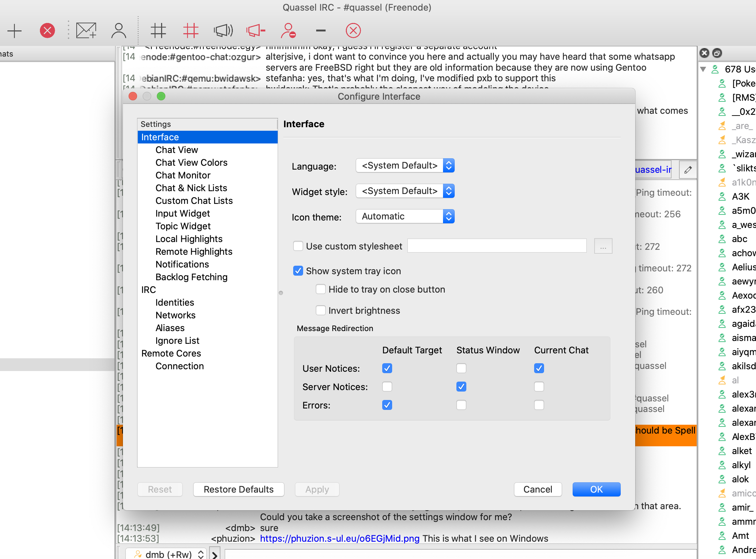Click the Cancel button

pos(538,489)
